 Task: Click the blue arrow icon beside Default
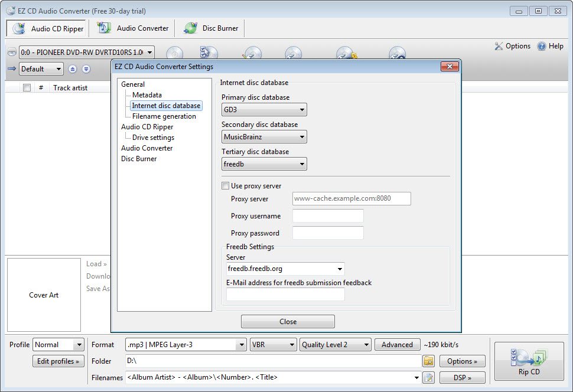click(x=12, y=68)
